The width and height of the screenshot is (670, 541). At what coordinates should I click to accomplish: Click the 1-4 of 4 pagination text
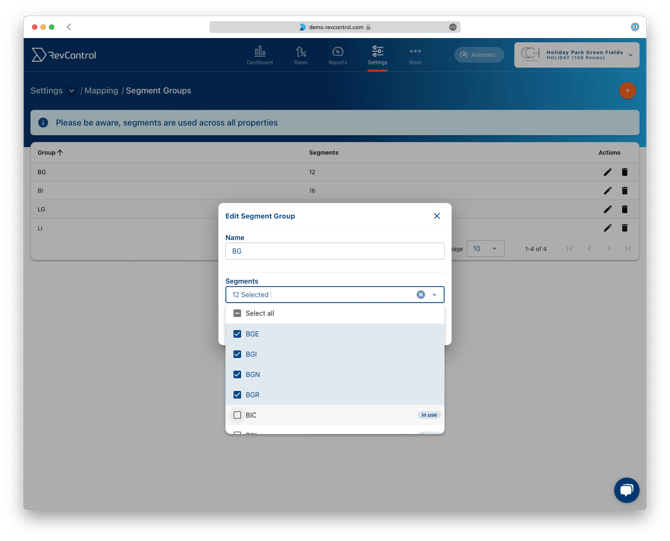535,249
